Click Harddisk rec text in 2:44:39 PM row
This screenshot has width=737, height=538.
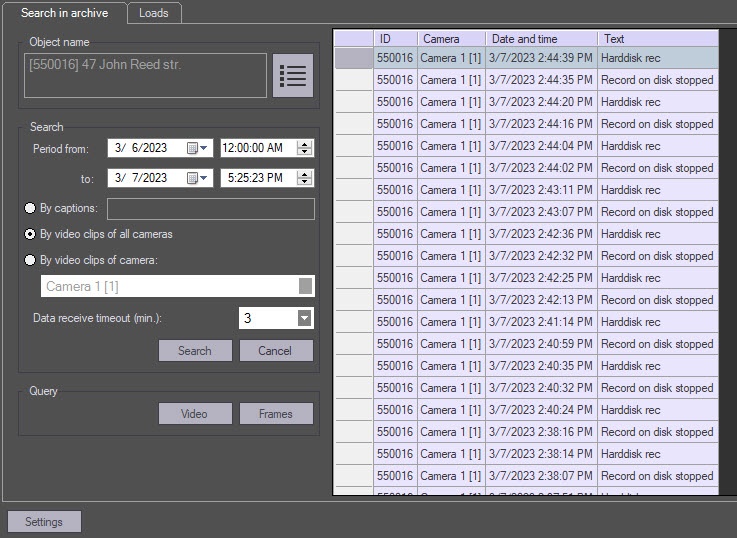click(x=631, y=58)
